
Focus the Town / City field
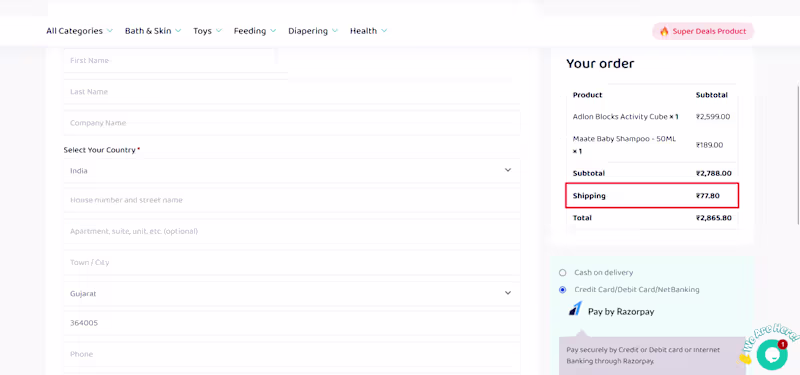(292, 262)
